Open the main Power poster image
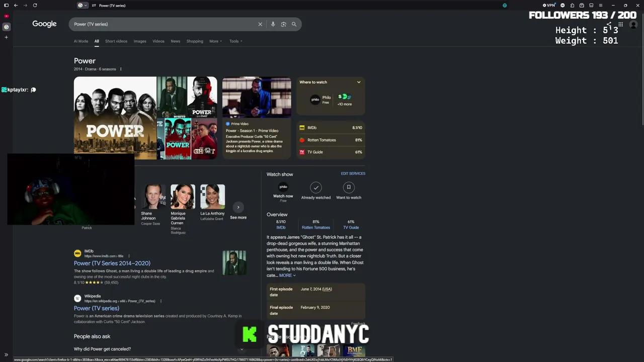Screen dimensions: 644x362 pos(115,118)
